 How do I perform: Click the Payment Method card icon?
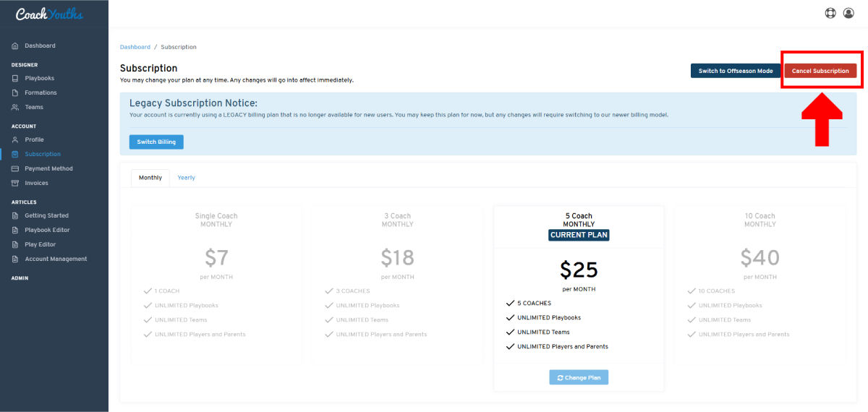pyautogui.click(x=15, y=168)
